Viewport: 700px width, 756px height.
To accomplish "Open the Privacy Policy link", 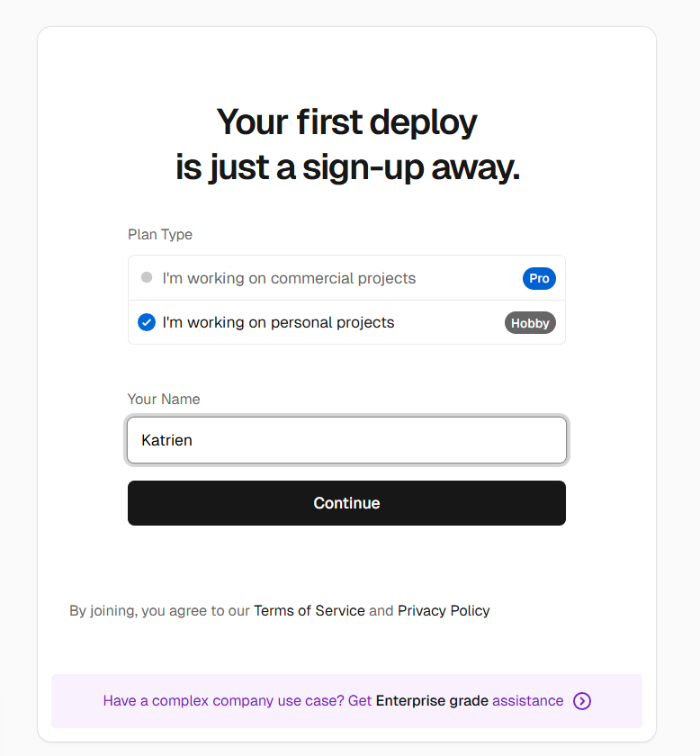I will pyautogui.click(x=444, y=610).
